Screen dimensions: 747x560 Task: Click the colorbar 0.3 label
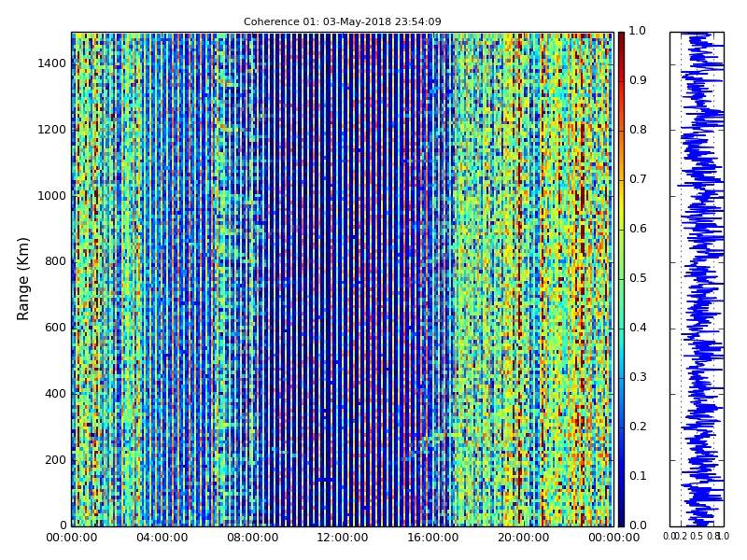point(638,377)
